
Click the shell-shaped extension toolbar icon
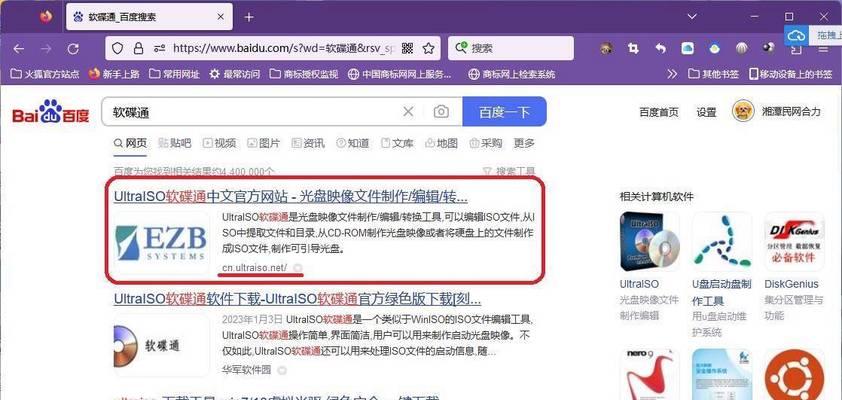coord(741,48)
